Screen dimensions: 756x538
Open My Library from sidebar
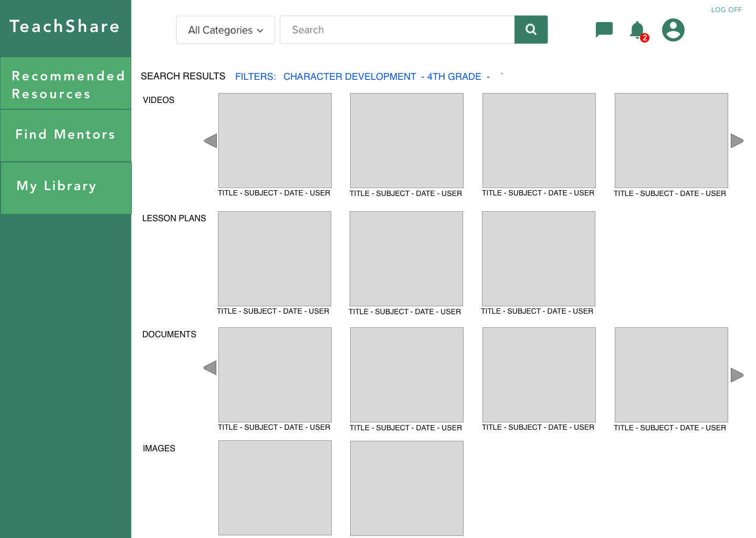coord(66,187)
